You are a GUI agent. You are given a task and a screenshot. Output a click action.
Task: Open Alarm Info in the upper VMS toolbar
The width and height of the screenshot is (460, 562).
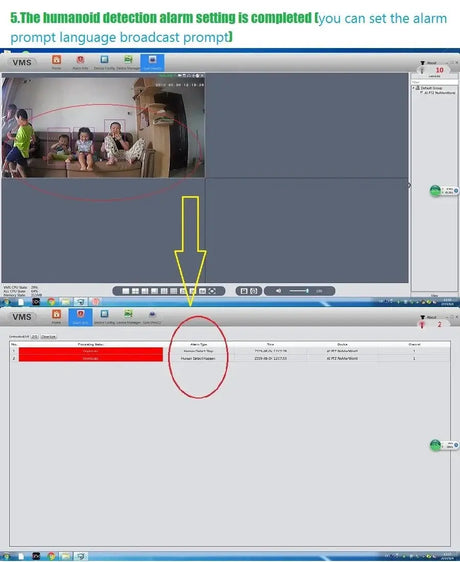(80, 62)
